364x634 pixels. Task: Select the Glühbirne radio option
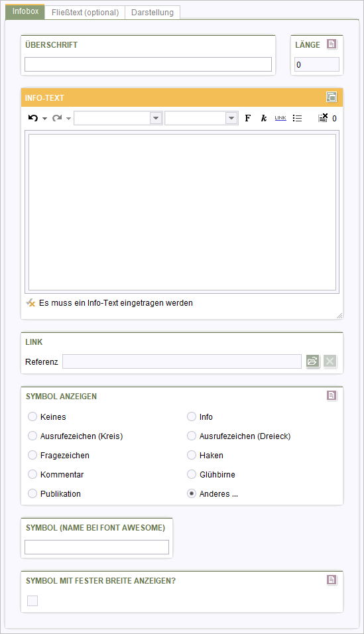coord(192,474)
